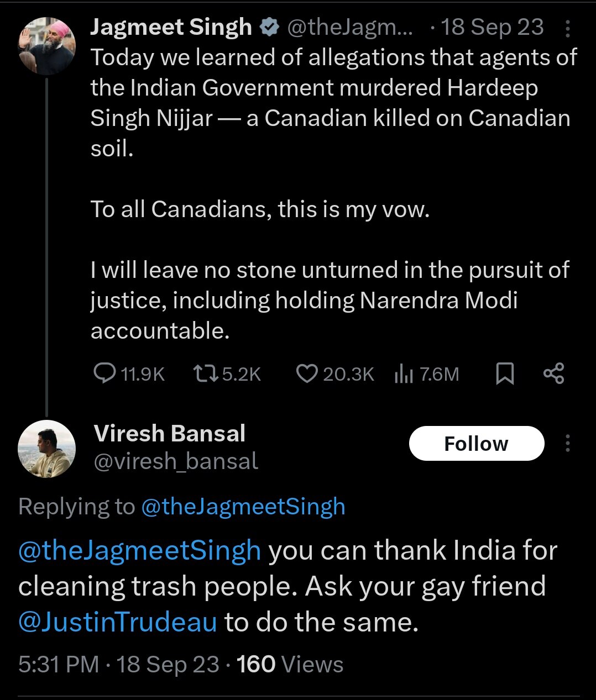
Task: Open the Jagmeet Singh display name
Action: click(171, 28)
